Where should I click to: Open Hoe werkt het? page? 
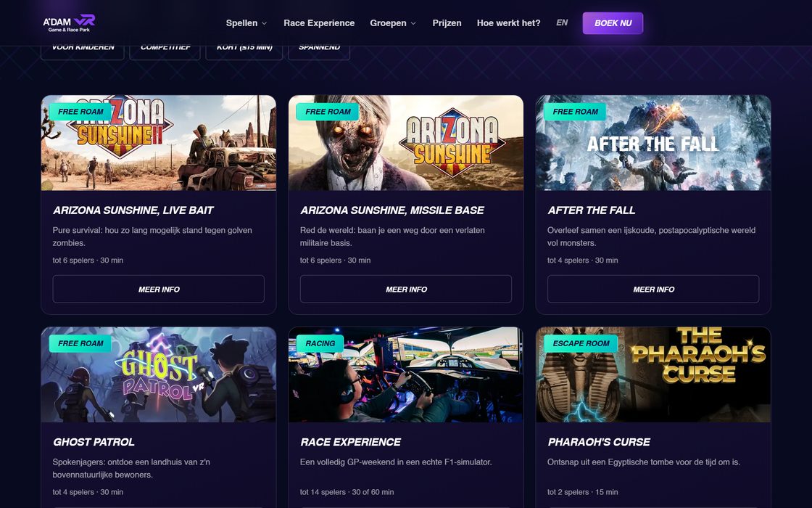click(x=508, y=22)
